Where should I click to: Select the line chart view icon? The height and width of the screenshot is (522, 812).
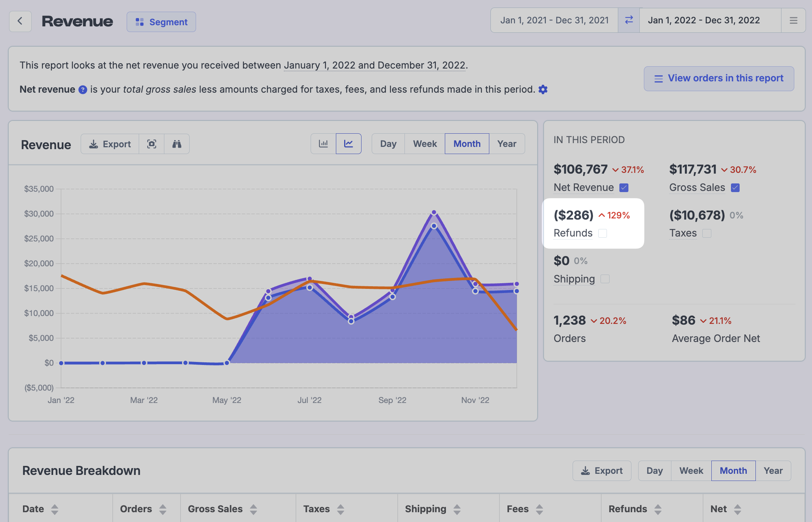click(348, 144)
